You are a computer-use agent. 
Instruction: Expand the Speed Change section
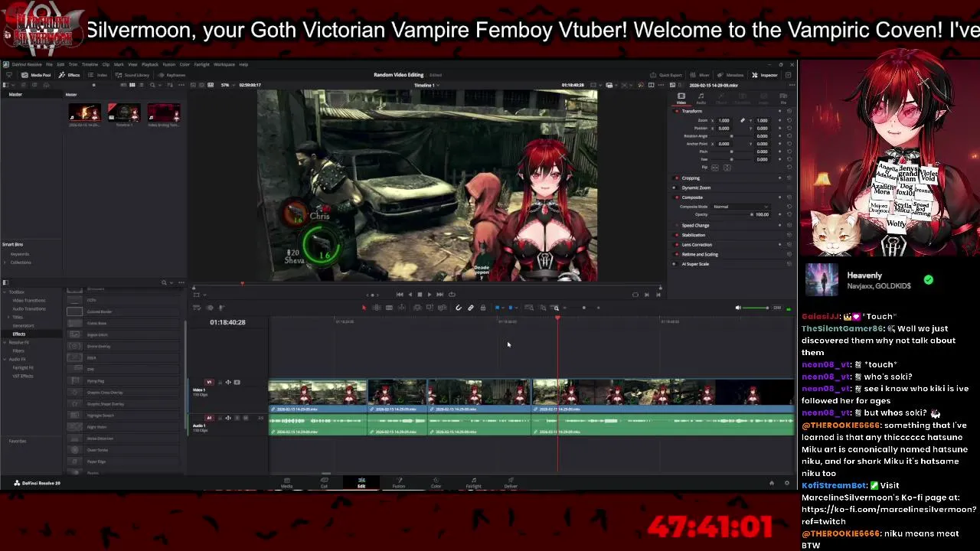click(695, 226)
